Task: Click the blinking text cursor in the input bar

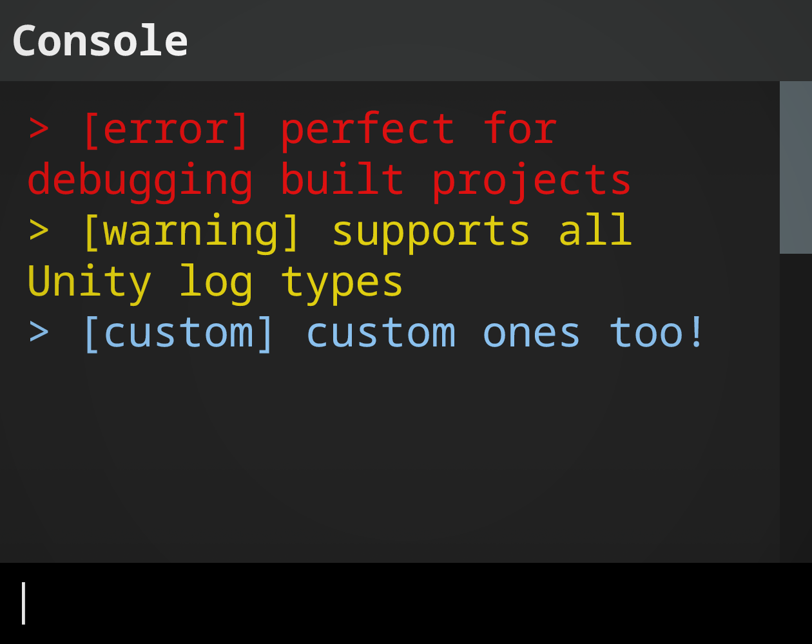Action: pos(24,603)
